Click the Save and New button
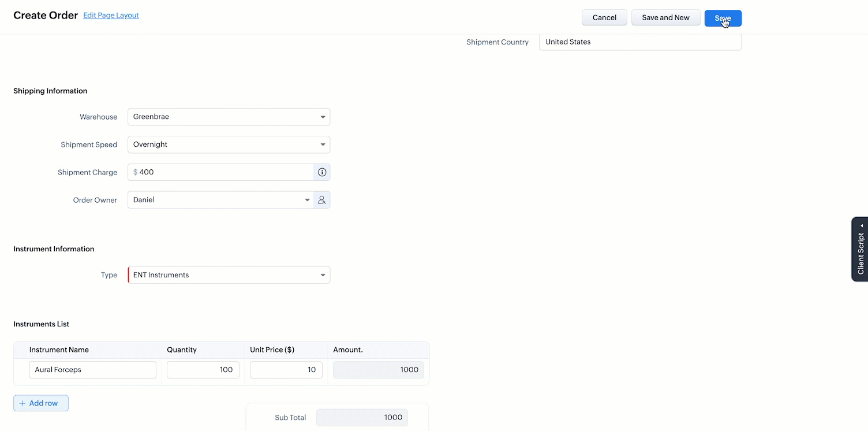Image resolution: width=868 pixels, height=431 pixels. tap(665, 18)
